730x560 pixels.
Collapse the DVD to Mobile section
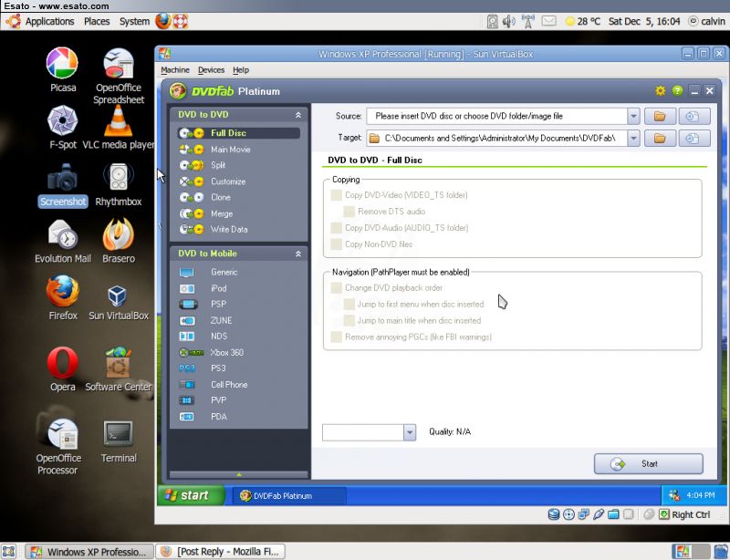[298, 254]
